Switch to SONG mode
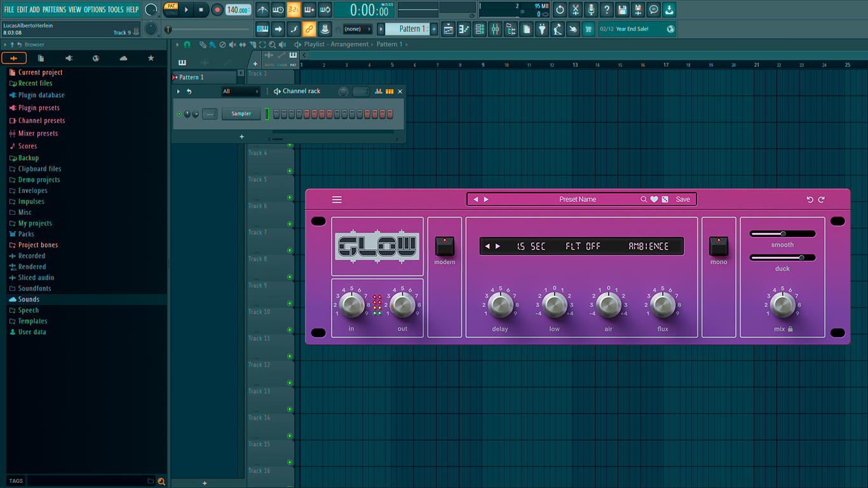The width and height of the screenshot is (868, 488). 172,13
